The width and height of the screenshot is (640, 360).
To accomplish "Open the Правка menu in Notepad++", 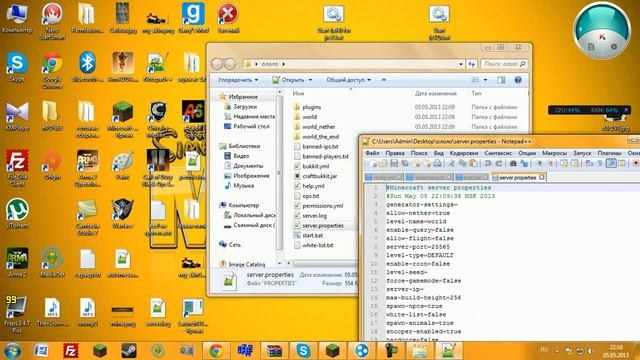I will [395, 153].
